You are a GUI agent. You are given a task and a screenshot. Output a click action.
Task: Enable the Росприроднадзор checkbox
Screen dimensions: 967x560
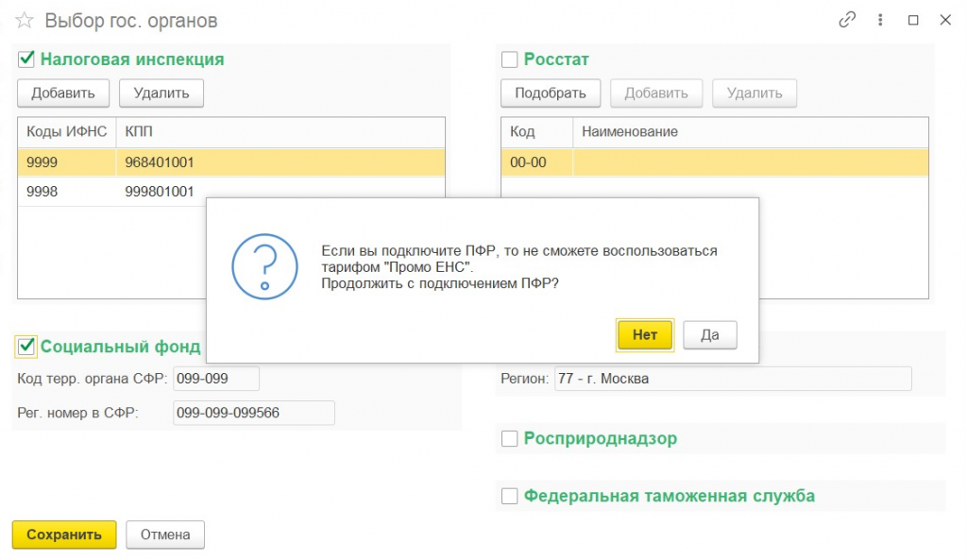click(509, 438)
